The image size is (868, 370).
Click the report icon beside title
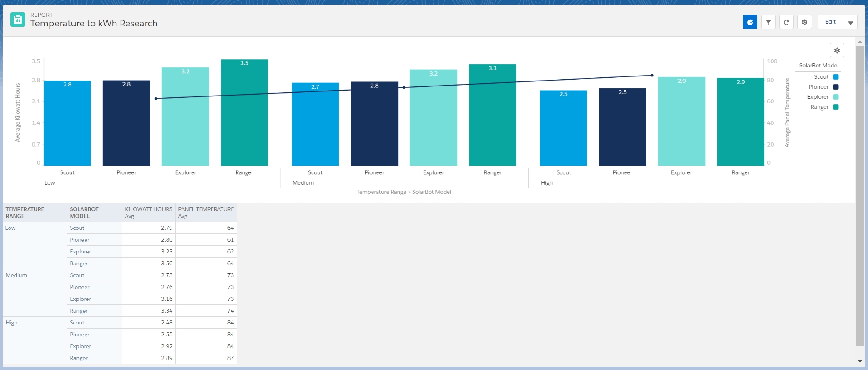pyautogui.click(x=18, y=20)
